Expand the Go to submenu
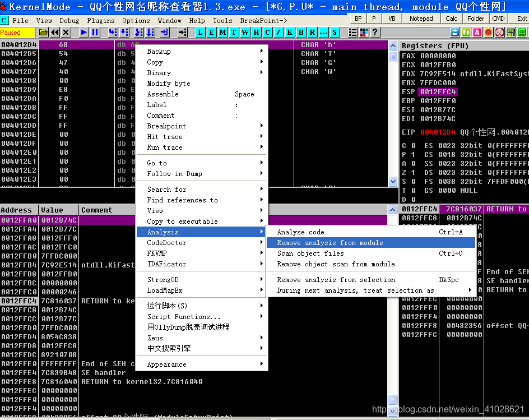This screenshot has height=420, width=529. 201,163
